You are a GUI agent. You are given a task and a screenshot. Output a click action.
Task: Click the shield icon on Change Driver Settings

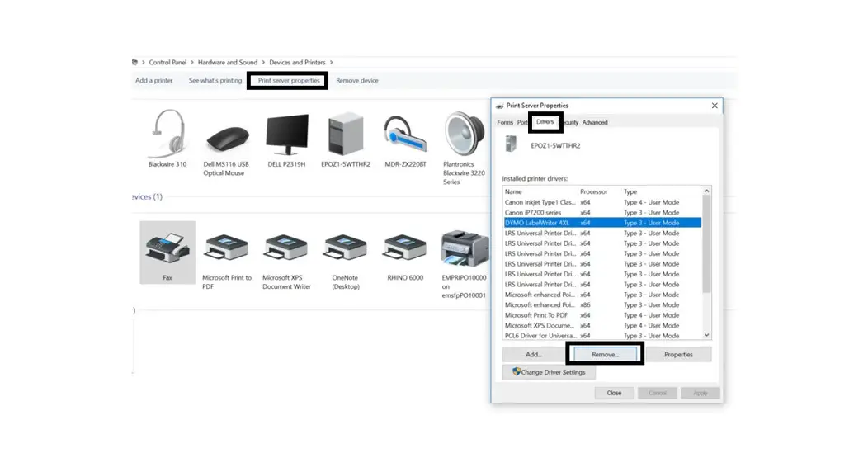(x=517, y=372)
